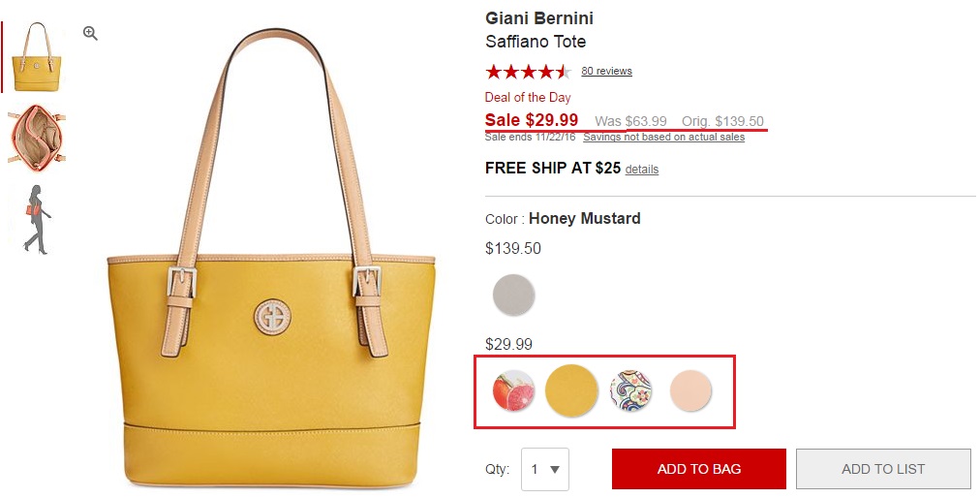
Task: Open the 80 reviews link
Action: (x=606, y=71)
